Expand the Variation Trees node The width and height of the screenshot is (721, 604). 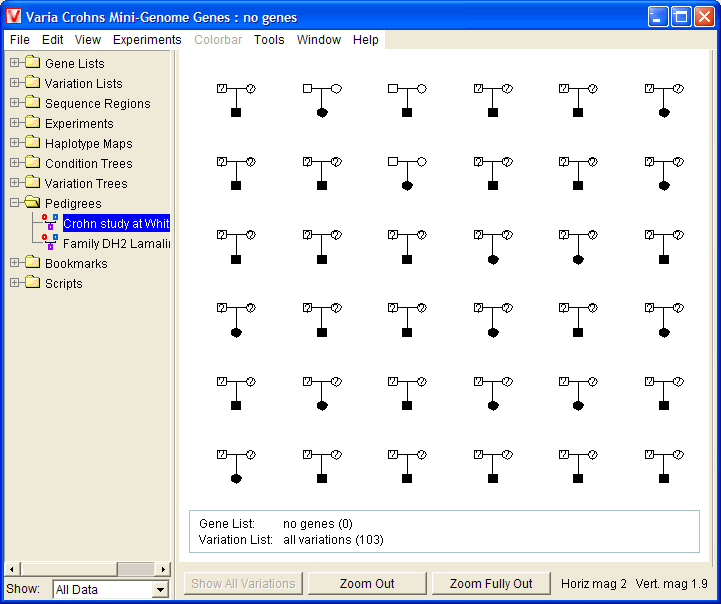(x=15, y=182)
